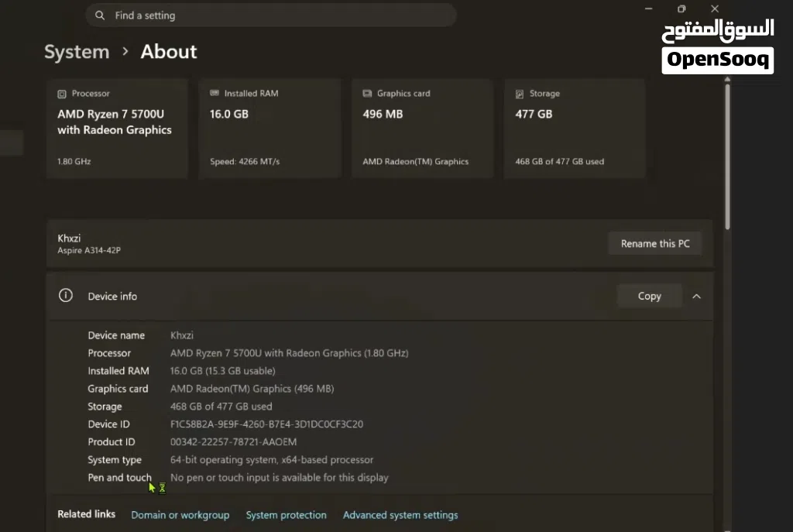793x532 pixels.
Task: Click Aspire A314-42P model text
Action: [89, 250]
